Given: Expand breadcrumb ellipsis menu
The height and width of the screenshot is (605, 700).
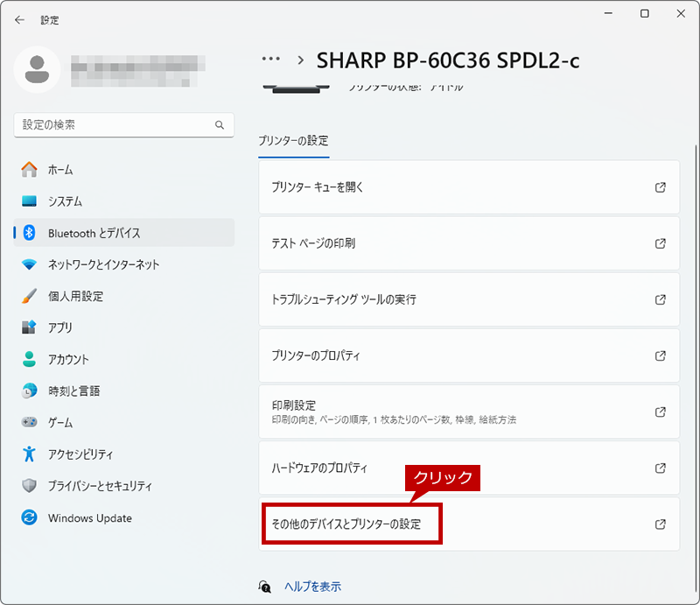Looking at the screenshot, I should (271, 59).
